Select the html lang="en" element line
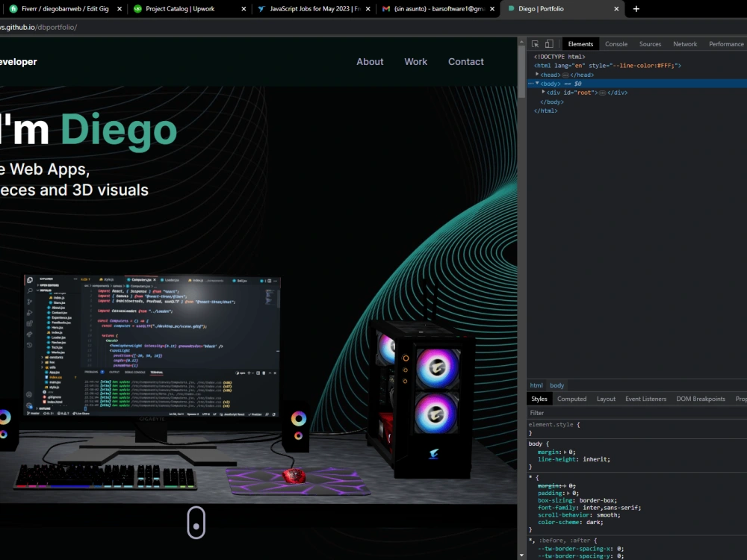The height and width of the screenshot is (560, 747). pyautogui.click(x=607, y=66)
